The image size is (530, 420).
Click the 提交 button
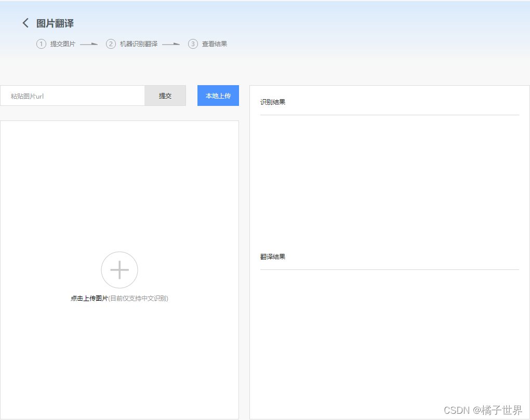[165, 96]
